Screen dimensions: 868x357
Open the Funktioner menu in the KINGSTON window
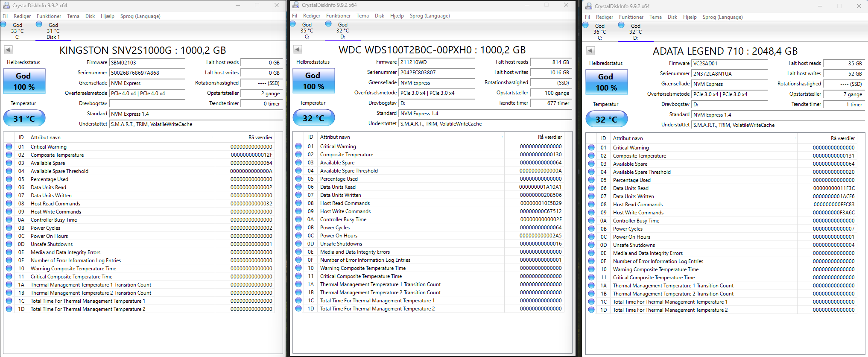49,16
